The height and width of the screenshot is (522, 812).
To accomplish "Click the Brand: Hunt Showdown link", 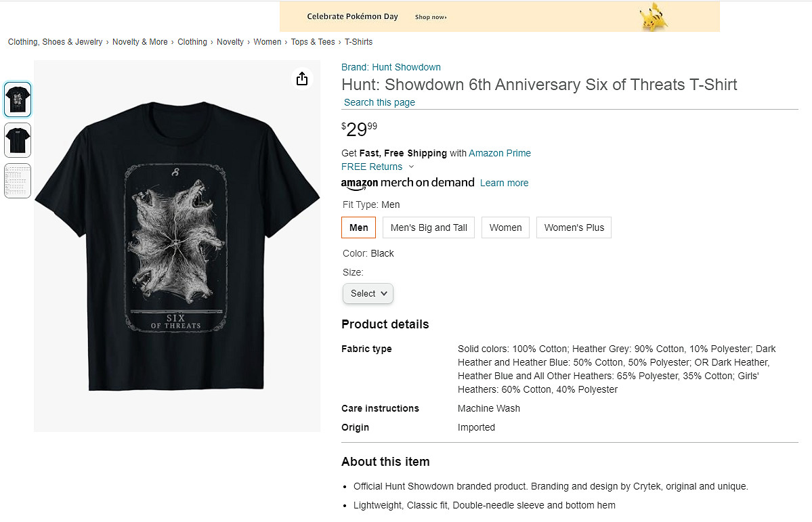I will click(x=391, y=67).
